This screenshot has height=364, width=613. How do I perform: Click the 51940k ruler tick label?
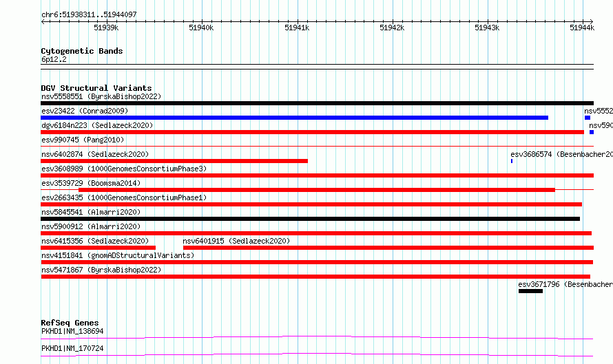pos(201,28)
